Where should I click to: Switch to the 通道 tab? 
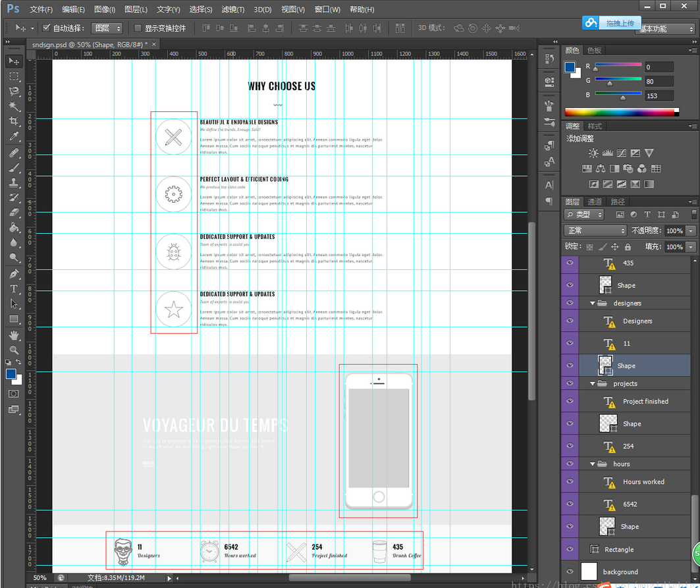tap(595, 202)
